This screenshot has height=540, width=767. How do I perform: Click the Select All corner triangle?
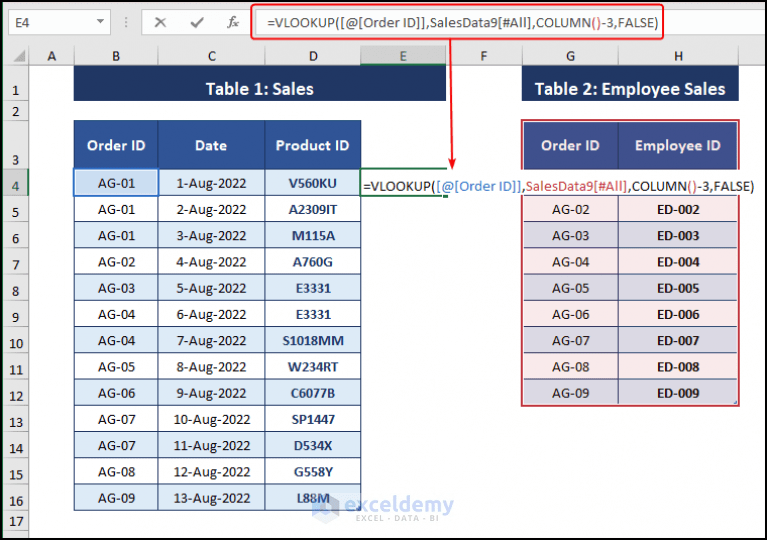19,56
